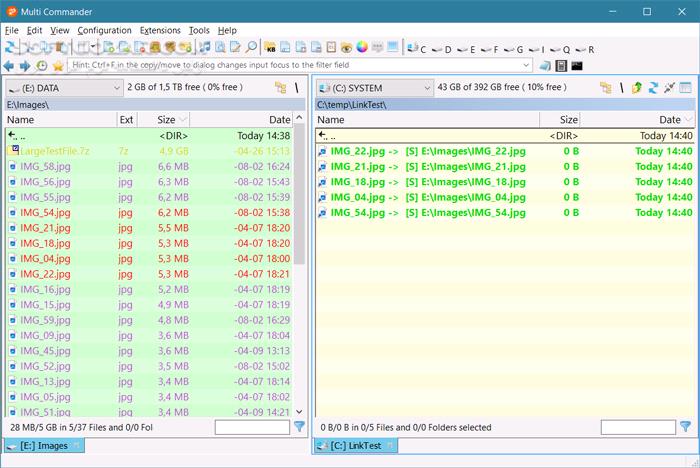The height and width of the screenshot is (468, 700).
Task: Open the black console window icon
Action: tap(577, 66)
